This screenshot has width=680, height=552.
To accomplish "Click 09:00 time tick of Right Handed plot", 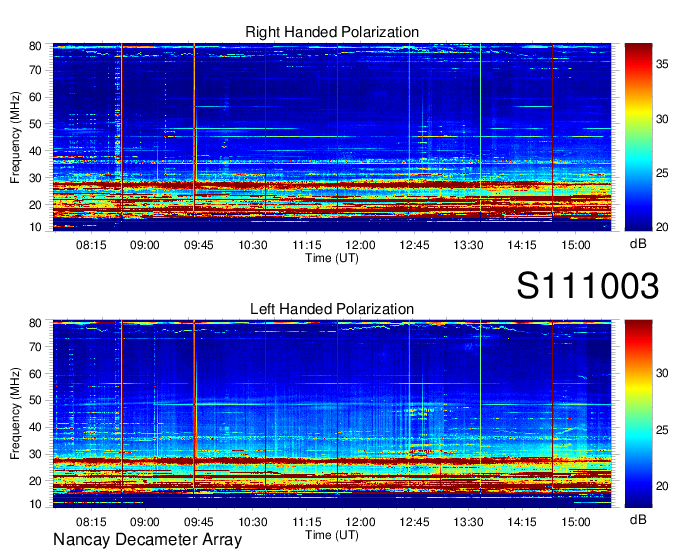I will 145,245.
